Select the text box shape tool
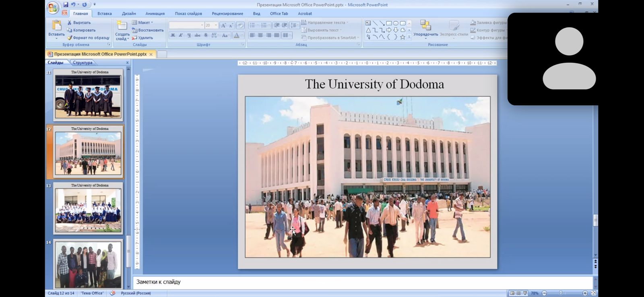 click(x=368, y=23)
